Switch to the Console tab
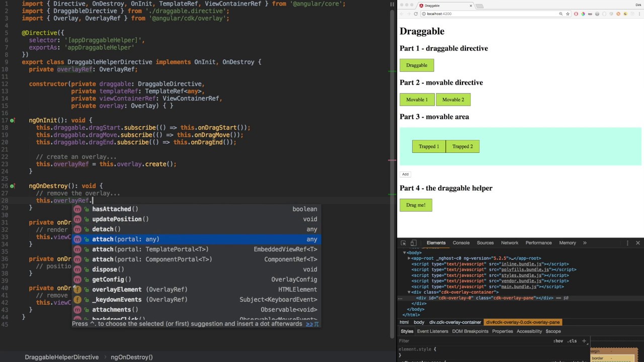 coord(461,243)
